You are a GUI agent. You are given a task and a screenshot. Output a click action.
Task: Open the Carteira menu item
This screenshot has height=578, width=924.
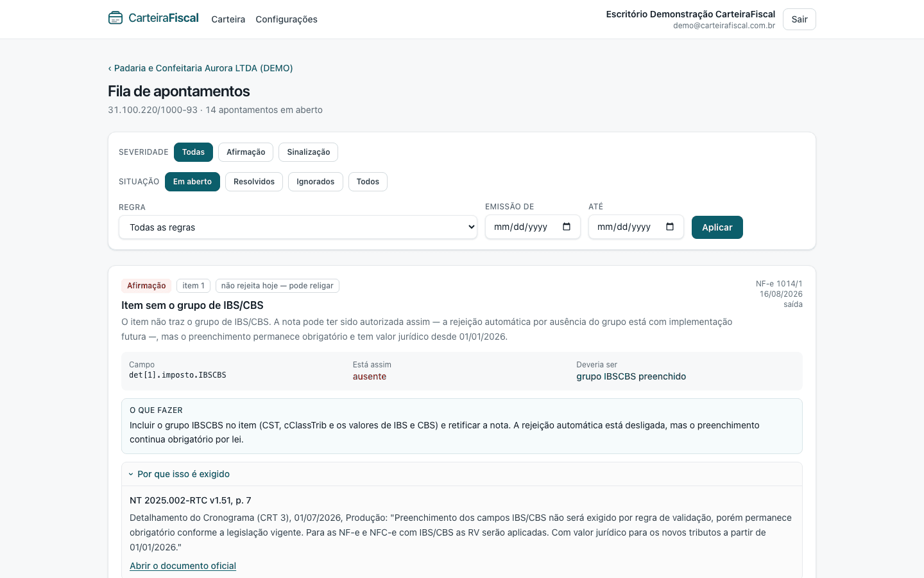(228, 19)
